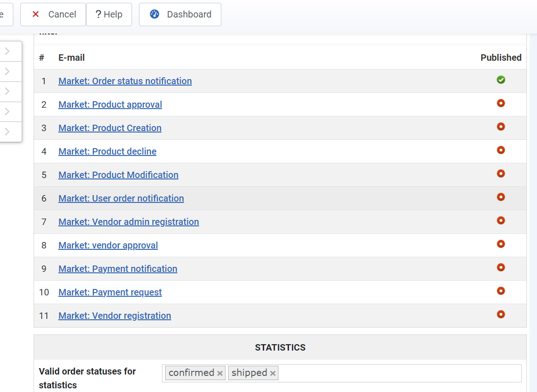This screenshot has height=392, width=537.
Task: Remove the shipped status tag
Action: click(273, 373)
